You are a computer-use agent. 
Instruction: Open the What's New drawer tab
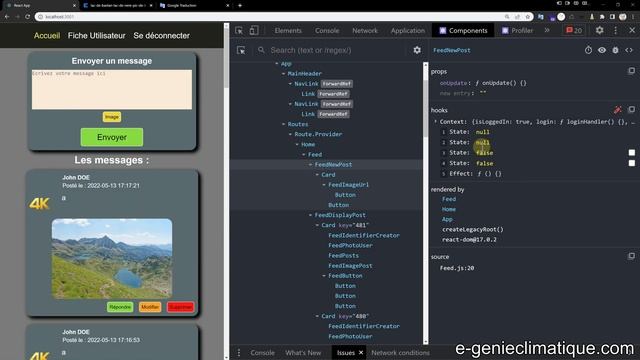[303, 353]
